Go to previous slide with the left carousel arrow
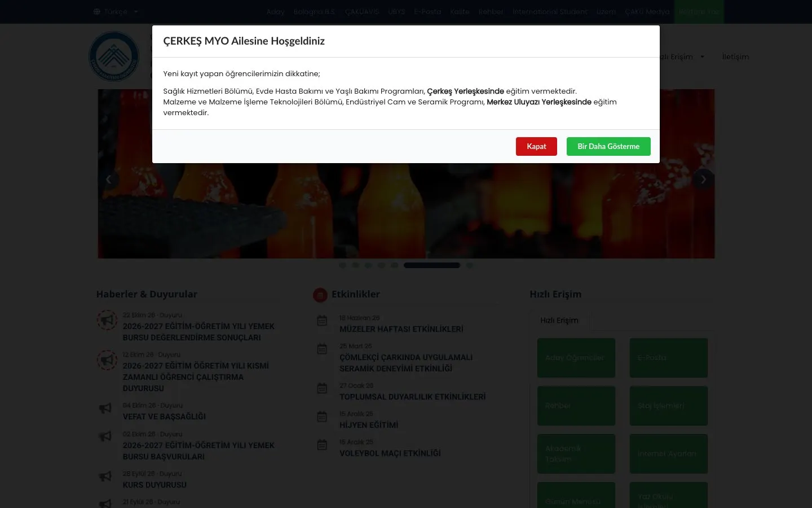 109,179
